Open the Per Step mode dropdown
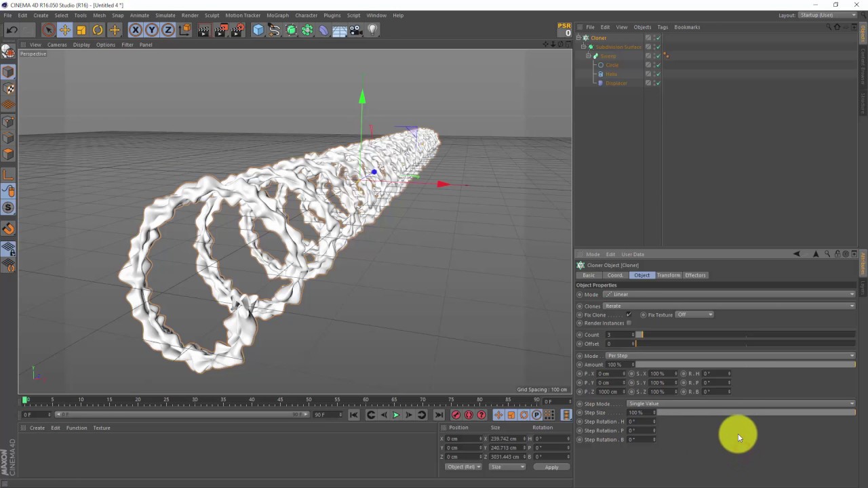This screenshot has width=868, height=488. coord(730,356)
